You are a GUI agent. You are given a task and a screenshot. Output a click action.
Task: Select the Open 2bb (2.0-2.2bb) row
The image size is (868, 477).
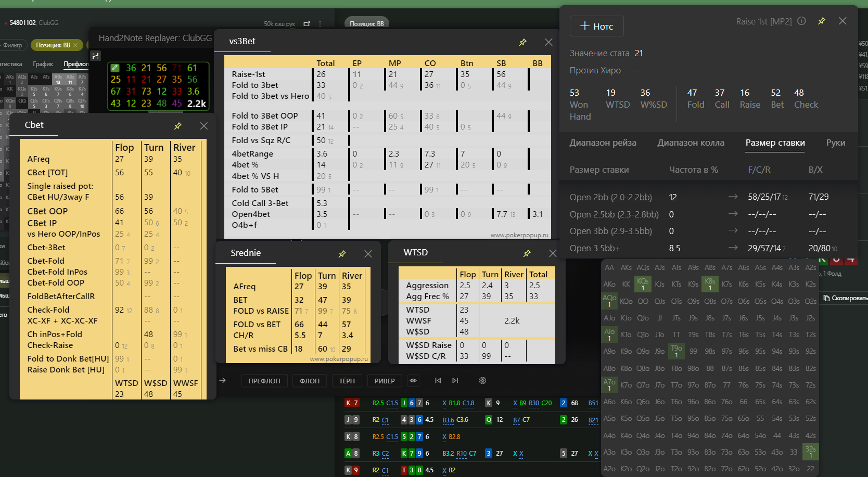click(708, 197)
